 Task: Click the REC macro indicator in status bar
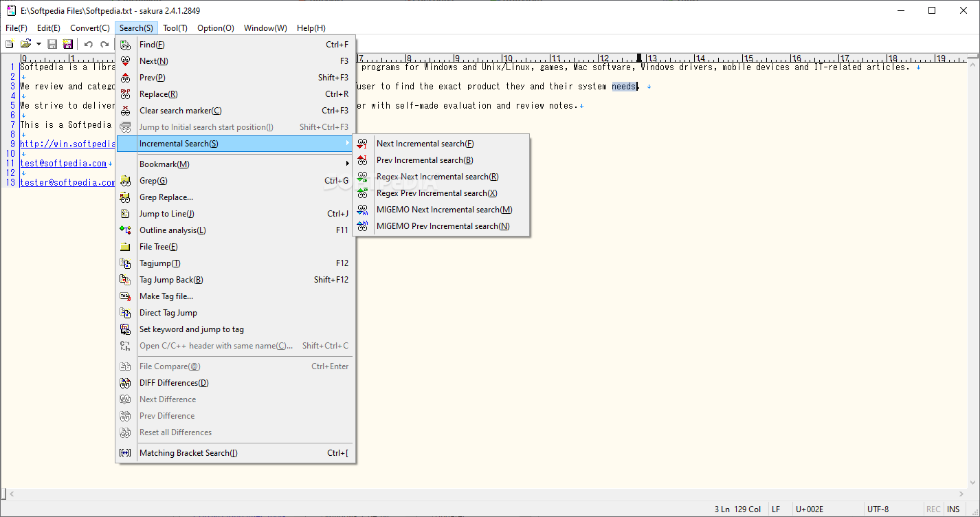[933, 509]
